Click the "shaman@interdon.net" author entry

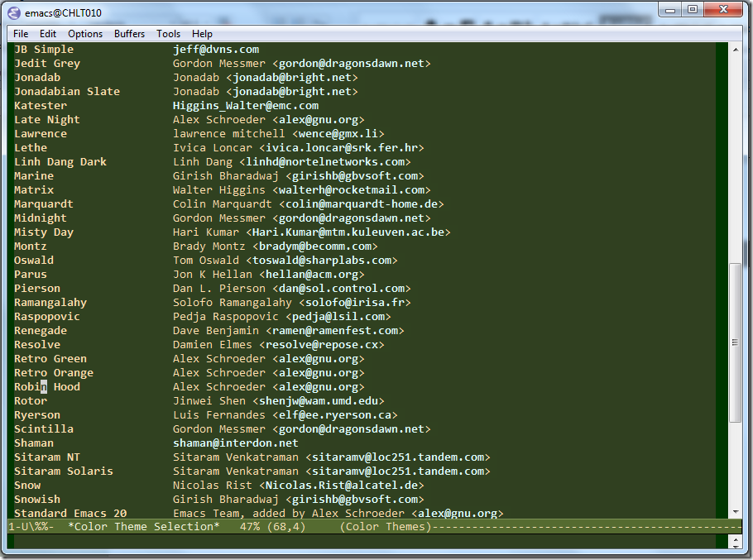(235, 443)
